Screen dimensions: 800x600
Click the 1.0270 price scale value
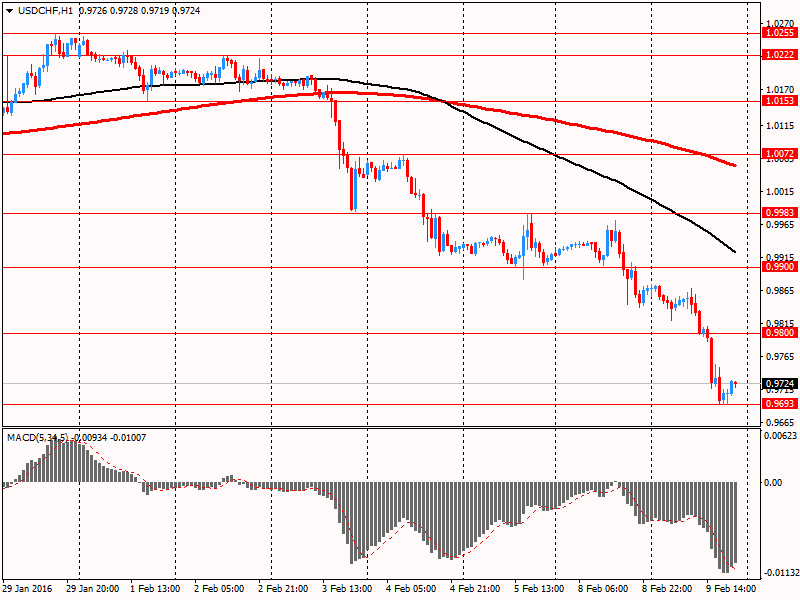(780, 23)
